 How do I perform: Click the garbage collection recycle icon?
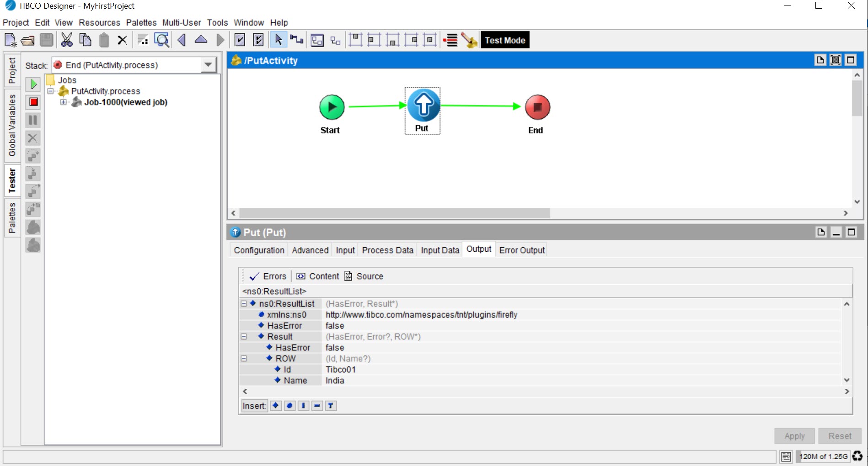[857, 456]
